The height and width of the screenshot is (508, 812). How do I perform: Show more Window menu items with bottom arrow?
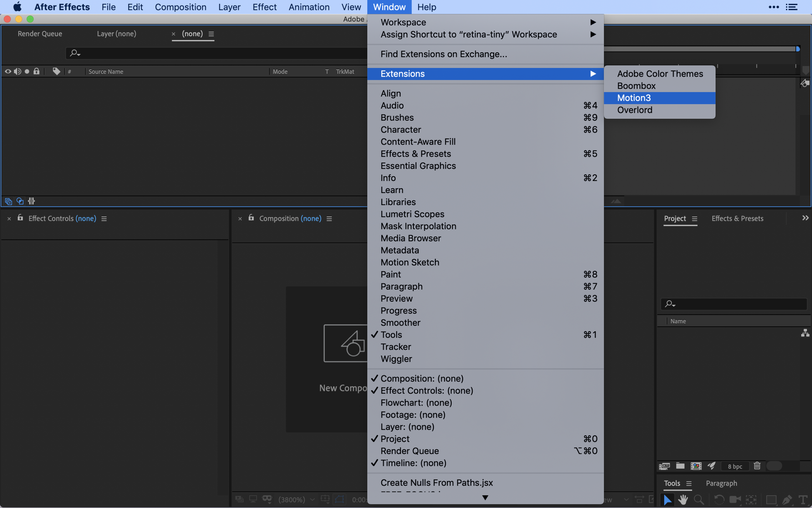485,498
